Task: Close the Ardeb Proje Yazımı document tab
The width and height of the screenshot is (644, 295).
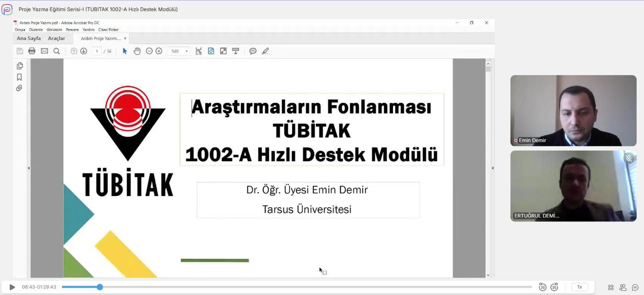Action: (125, 38)
